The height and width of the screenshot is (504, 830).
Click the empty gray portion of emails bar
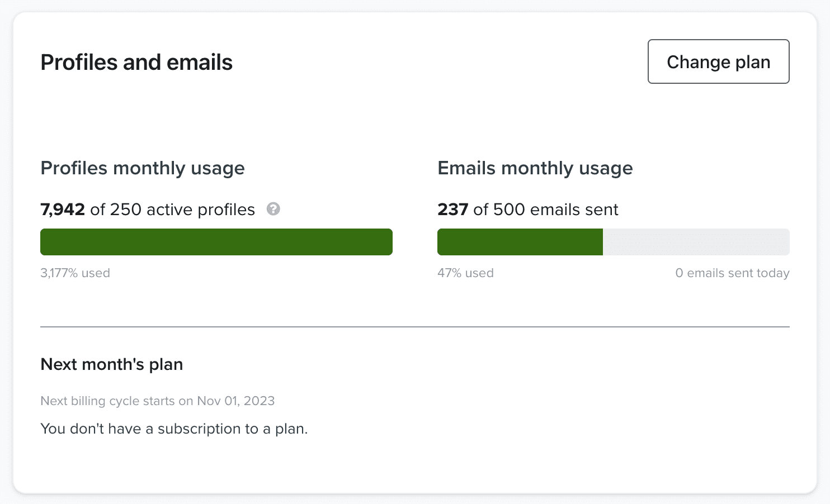(x=696, y=242)
